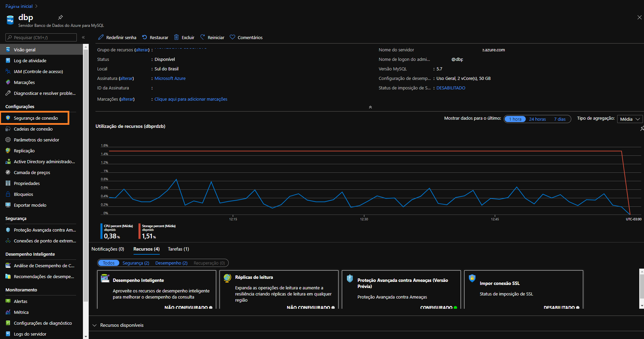Open Logs do servidor icon
Screen dimensions: 644x339
tap(8, 334)
